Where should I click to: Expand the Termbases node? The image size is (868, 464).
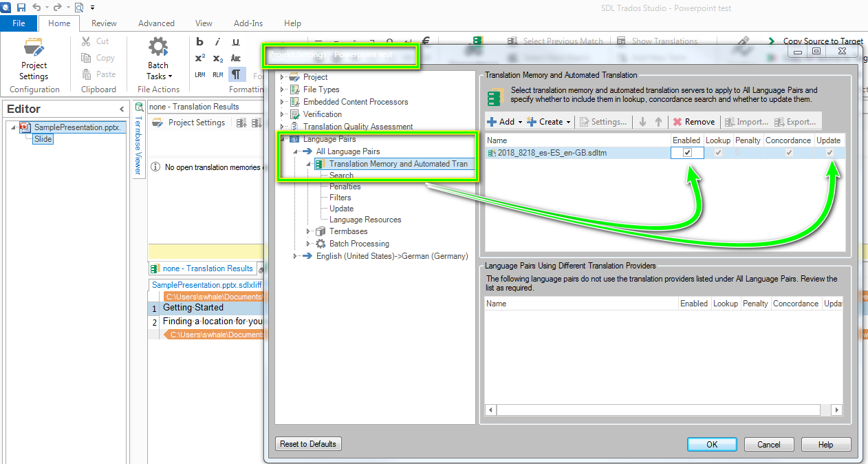pos(308,231)
